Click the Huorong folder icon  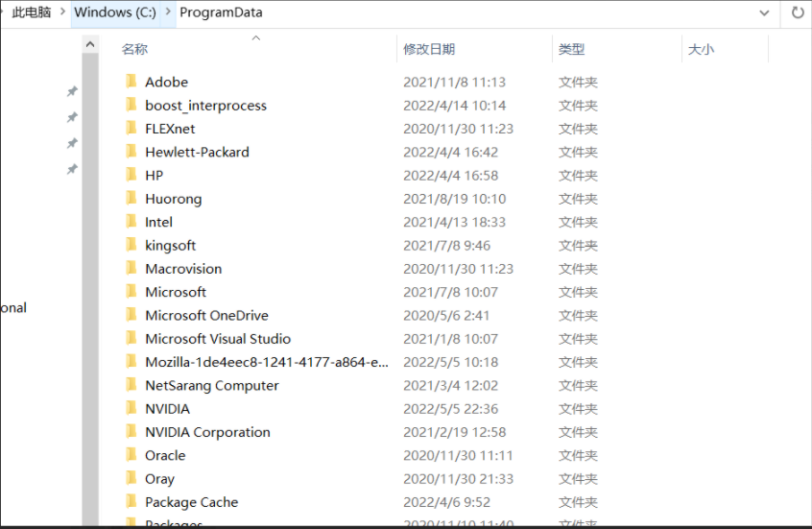pos(131,198)
